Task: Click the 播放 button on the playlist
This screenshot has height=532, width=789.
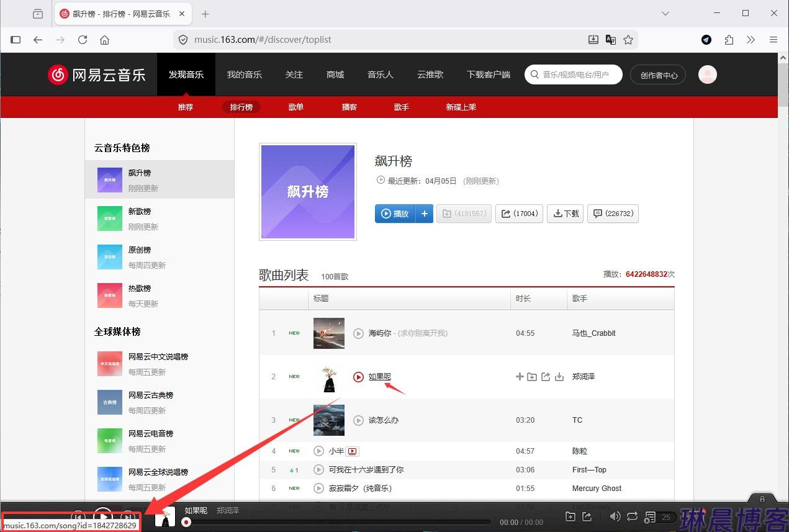Action: pyautogui.click(x=395, y=214)
